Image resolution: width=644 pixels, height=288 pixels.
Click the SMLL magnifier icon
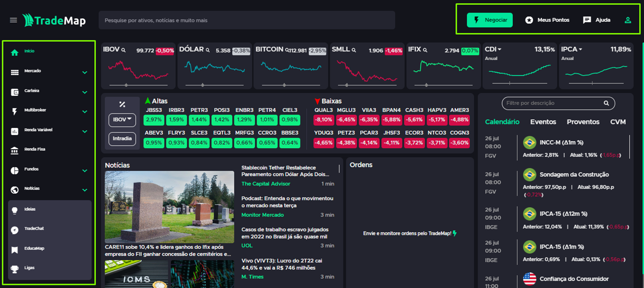(x=354, y=50)
